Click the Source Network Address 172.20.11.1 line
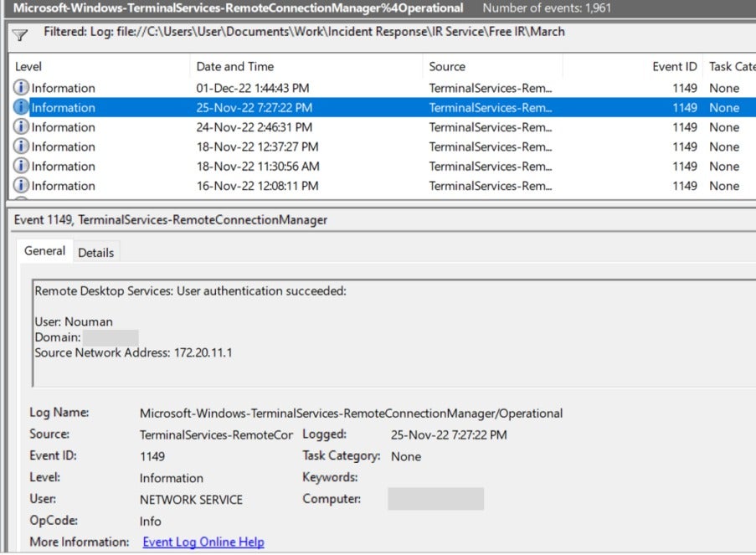756x555 pixels. [134, 352]
